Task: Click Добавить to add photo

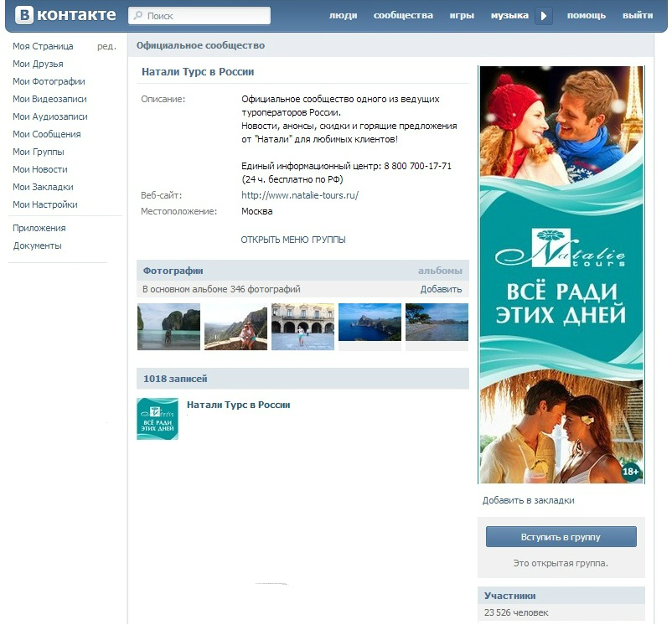Action: pyautogui.click(x=441, y=289)
